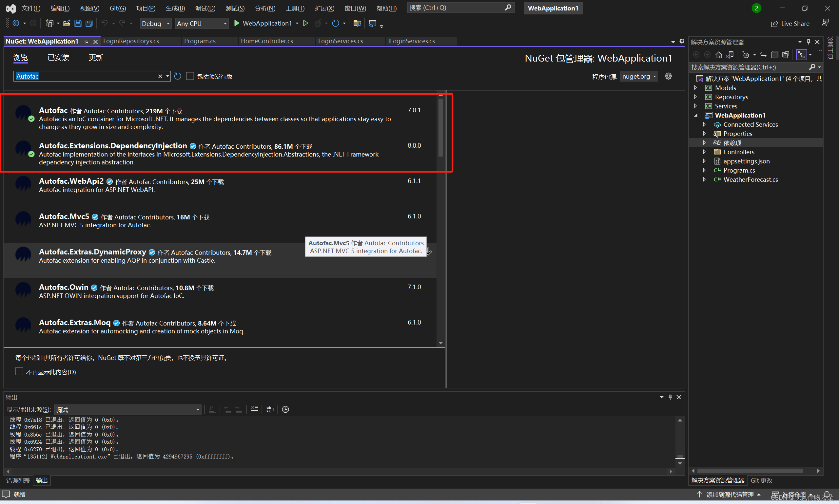Start debugging WebApplication1 with green play button

pos(237,24)
